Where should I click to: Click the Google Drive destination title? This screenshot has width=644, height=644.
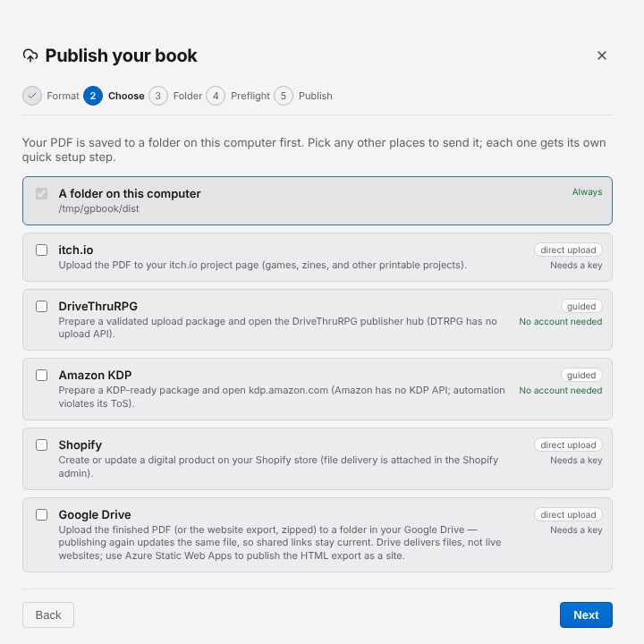pyautogui.click(x=95, y=514)
